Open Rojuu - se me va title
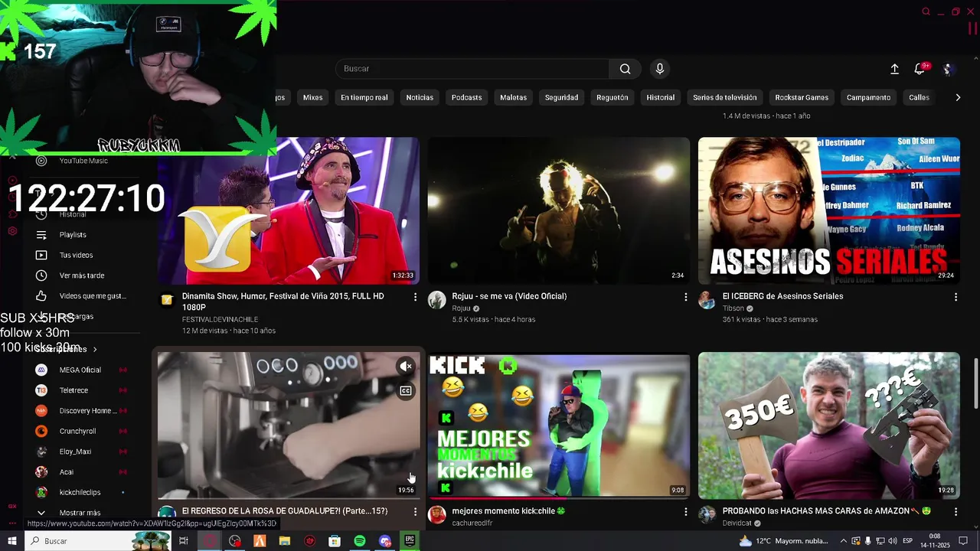980x551 pixels. 509,296
